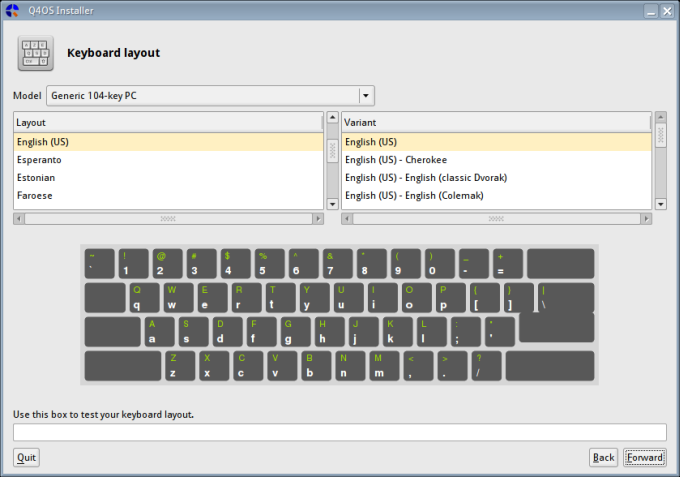Click Forward to continue installation

(645, 457)
